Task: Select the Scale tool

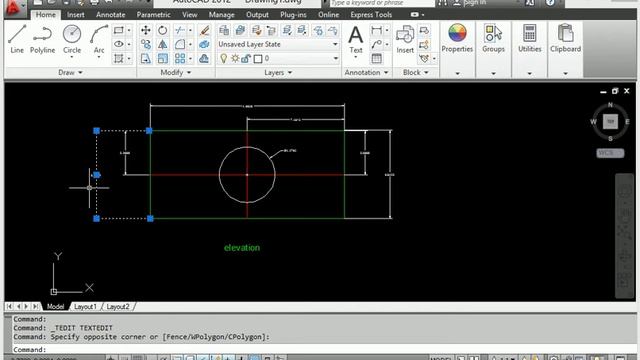Action: click(x=162, y=58)
